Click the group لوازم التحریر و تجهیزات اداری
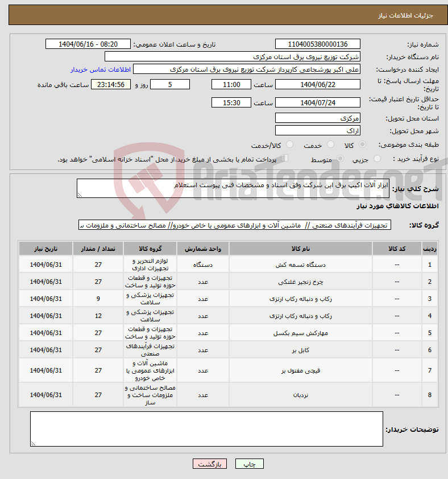Image resolution: width=448 pixels, height=479 pixels. click(x=150, y=265)
